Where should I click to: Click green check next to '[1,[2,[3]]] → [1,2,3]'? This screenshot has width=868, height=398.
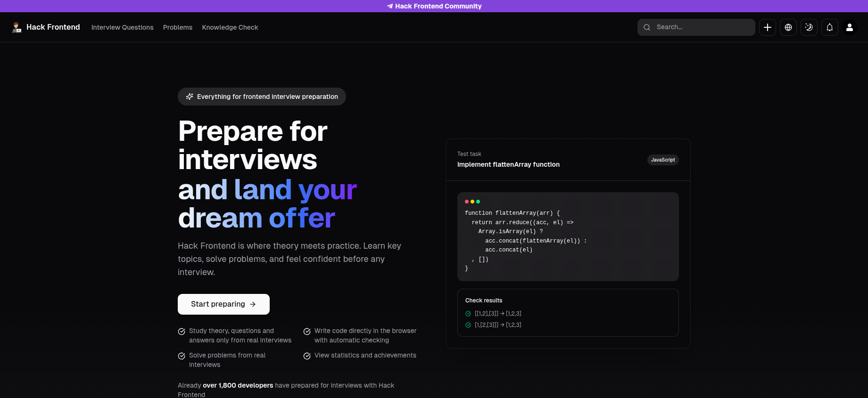pos(468,325)
